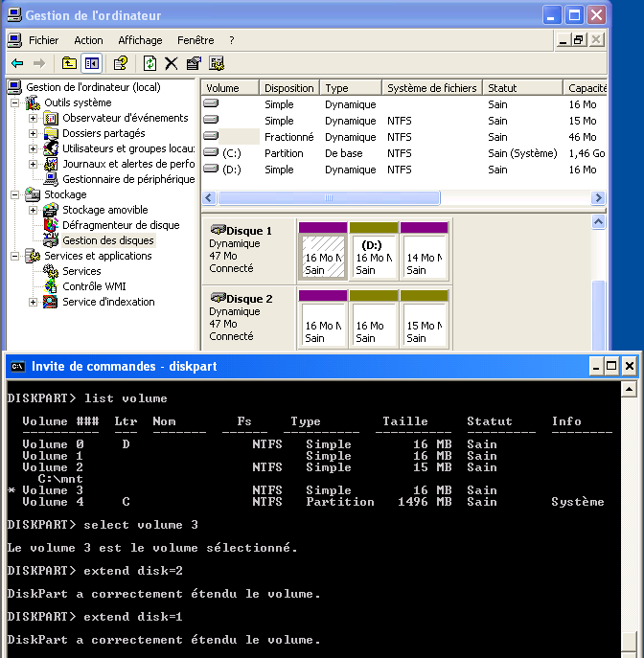Click the Delete X toolbar icon

[171, 64]
